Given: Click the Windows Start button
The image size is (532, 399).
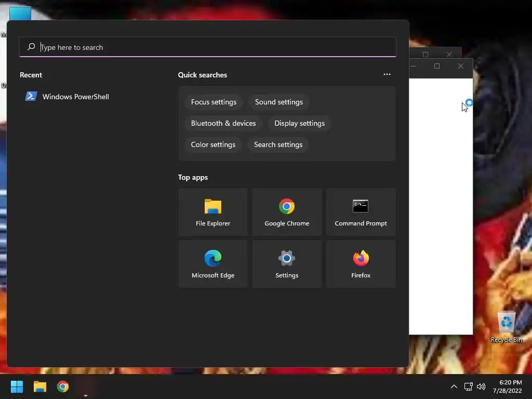Looking at the screenshot, I should coord(17,387).
